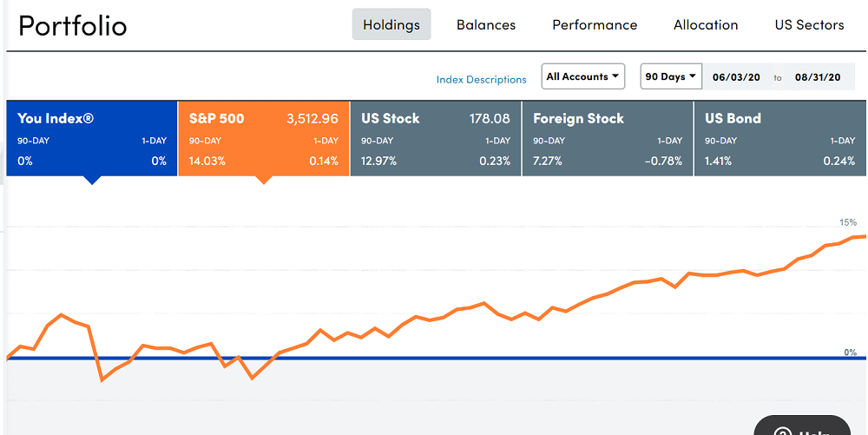Edit the start date 06/03/20
The width and height of the screenshot is (868, 435).
736,77
